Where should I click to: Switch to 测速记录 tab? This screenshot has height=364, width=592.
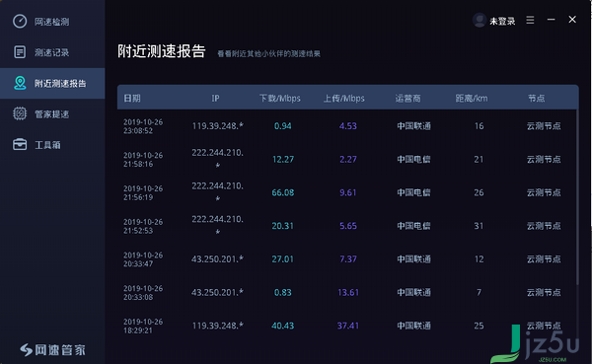pyautogui.click(x=52, y=52)
